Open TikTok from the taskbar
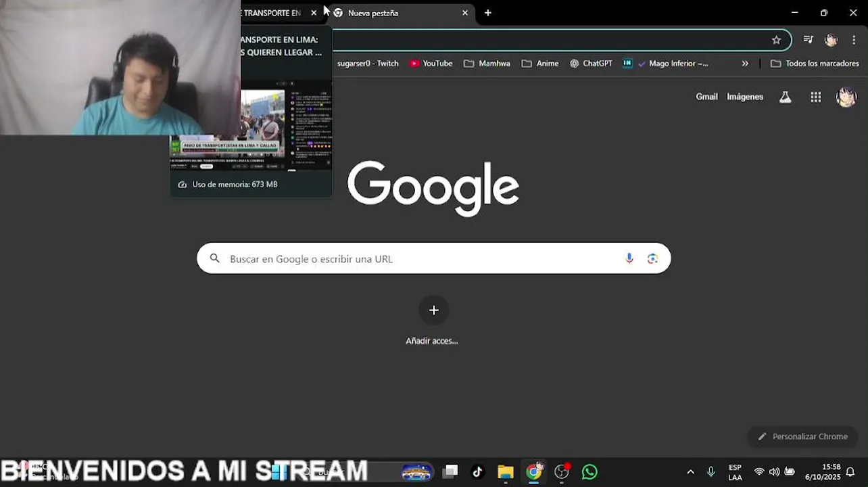 [477, 472]
